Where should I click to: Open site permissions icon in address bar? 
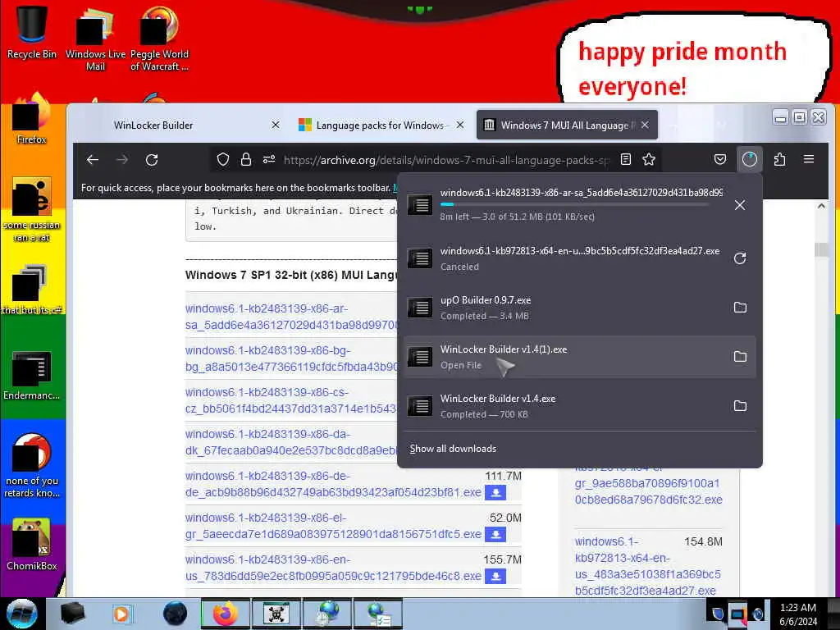pyautogui.click(x=269, y=160)
